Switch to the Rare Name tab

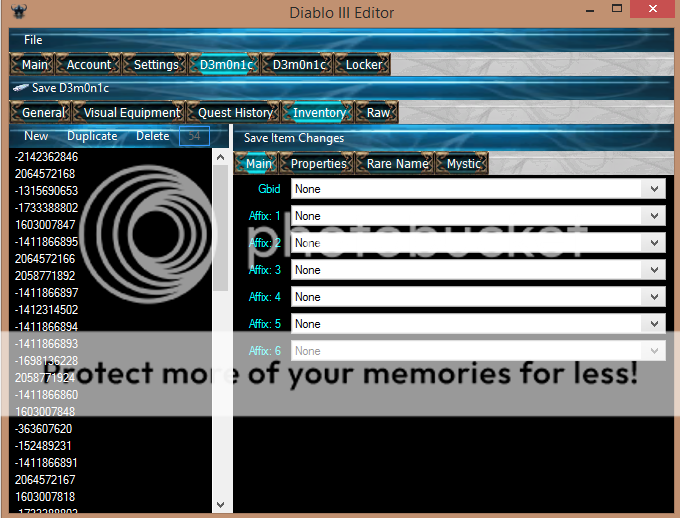pos(397,163)
